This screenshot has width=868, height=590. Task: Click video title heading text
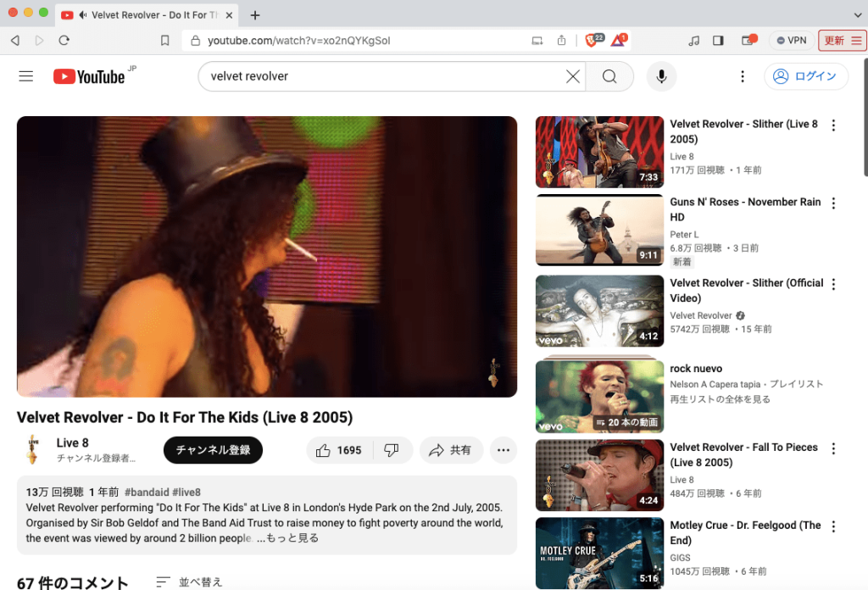coord(184,417)
